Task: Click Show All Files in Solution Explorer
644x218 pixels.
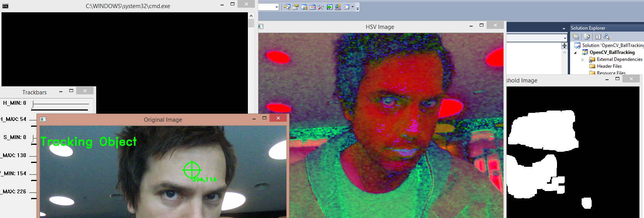Action: pyautogui.click(x=587, y=37)
